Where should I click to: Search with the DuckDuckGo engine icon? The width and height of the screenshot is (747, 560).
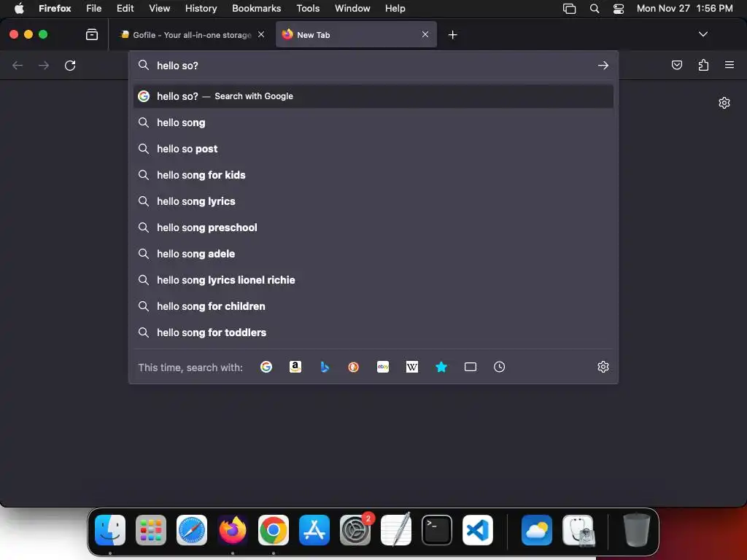point(354,367)
